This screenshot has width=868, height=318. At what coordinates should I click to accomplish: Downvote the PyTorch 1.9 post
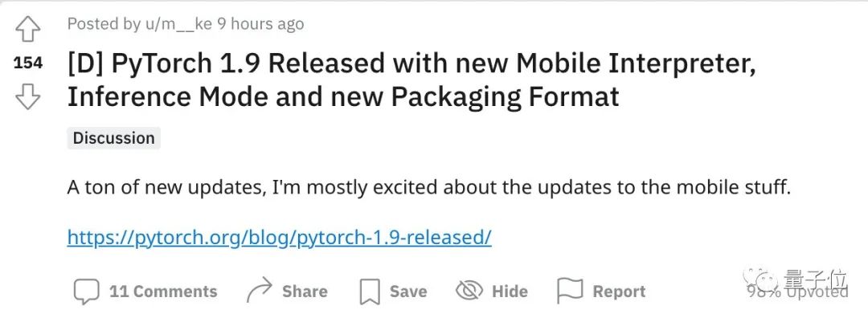(27, 97)
